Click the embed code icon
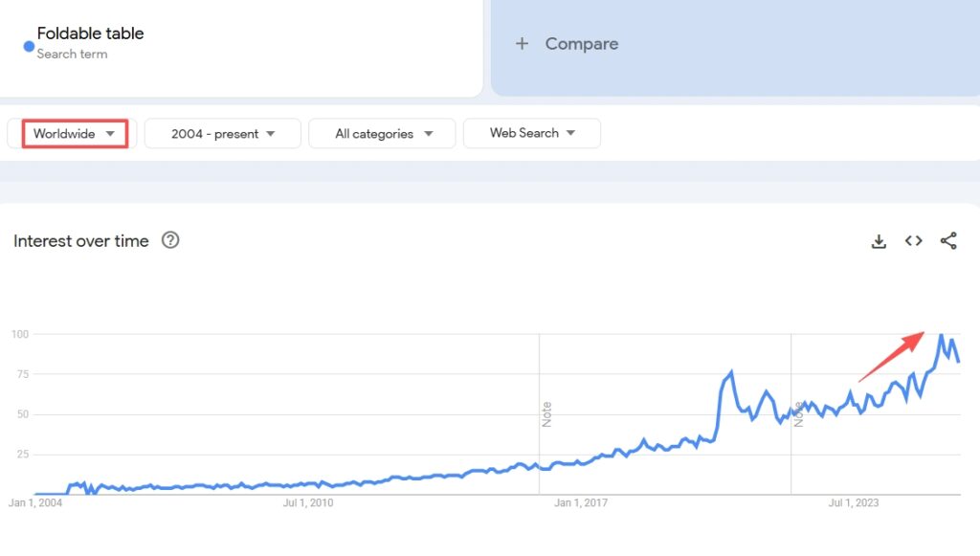This screenshot has width=980, height=556. tap(913, 241)
